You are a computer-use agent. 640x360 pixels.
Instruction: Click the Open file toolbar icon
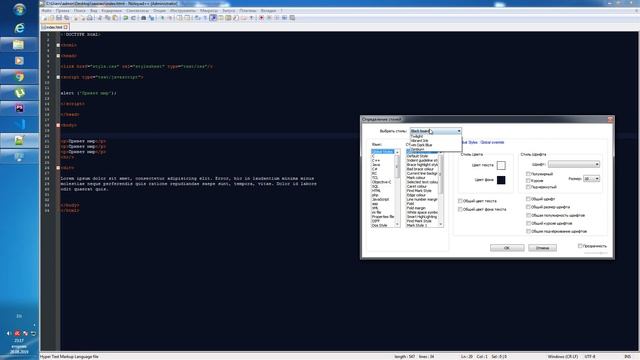click(x=52, y=18)
